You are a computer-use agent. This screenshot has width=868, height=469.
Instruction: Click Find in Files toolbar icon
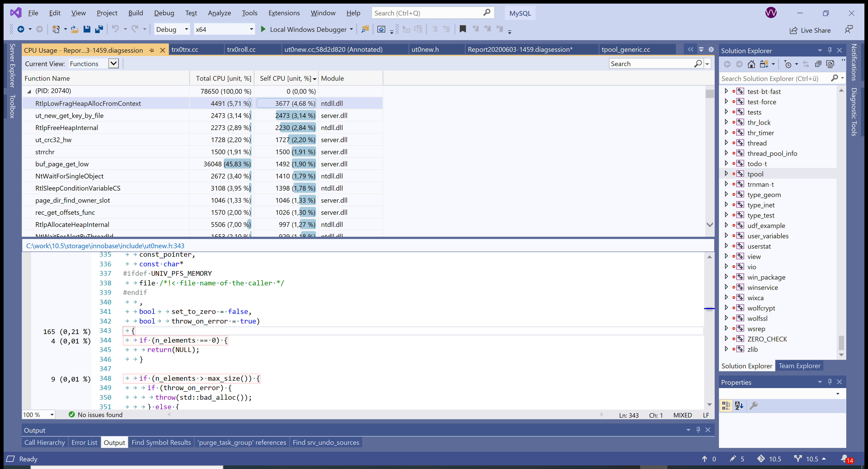[365, 29]
